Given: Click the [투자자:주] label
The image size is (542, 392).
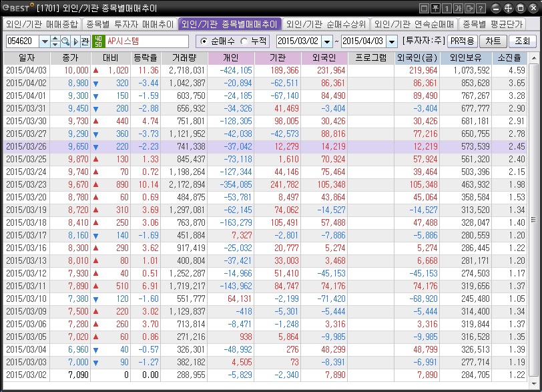Looking at the screenshot, I should tap(423, 41).
